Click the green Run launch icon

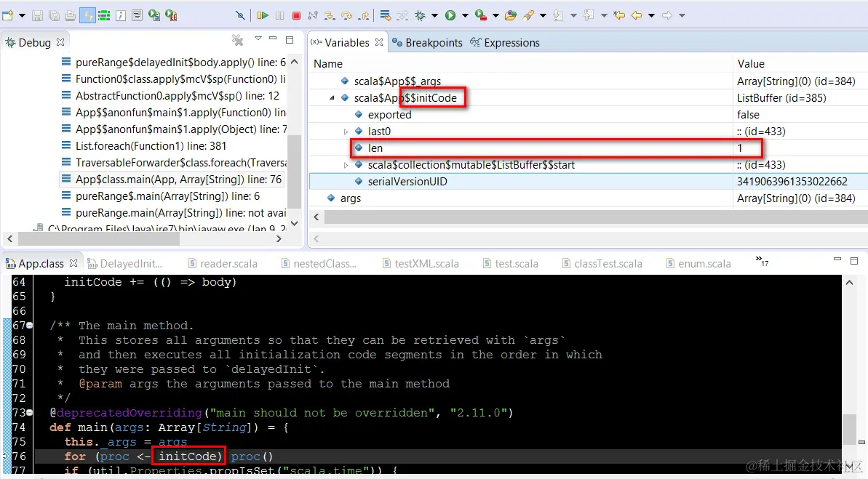[450, 15]
